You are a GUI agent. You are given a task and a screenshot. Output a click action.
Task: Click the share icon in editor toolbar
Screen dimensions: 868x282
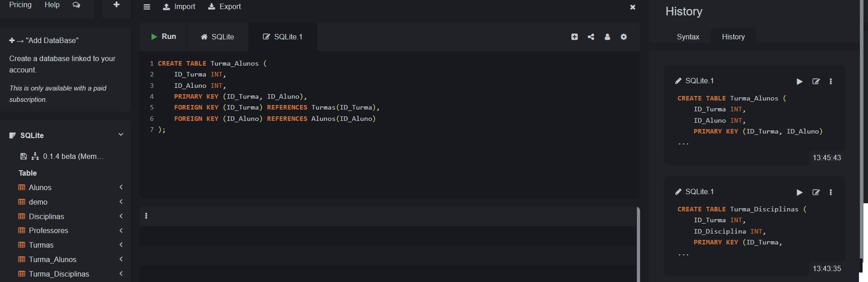coord(591,37)
